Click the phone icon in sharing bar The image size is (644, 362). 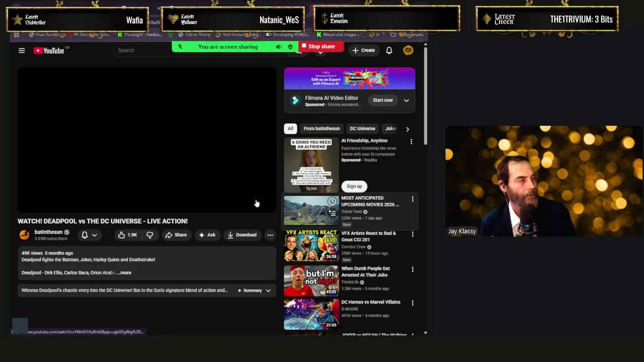click(180, 47)
